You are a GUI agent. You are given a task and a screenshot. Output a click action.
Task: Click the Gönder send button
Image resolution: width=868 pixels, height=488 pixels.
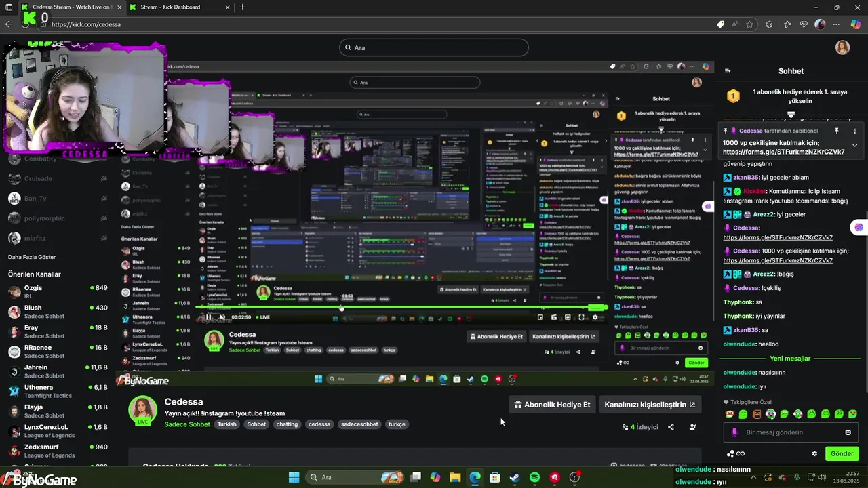[842, 453]
